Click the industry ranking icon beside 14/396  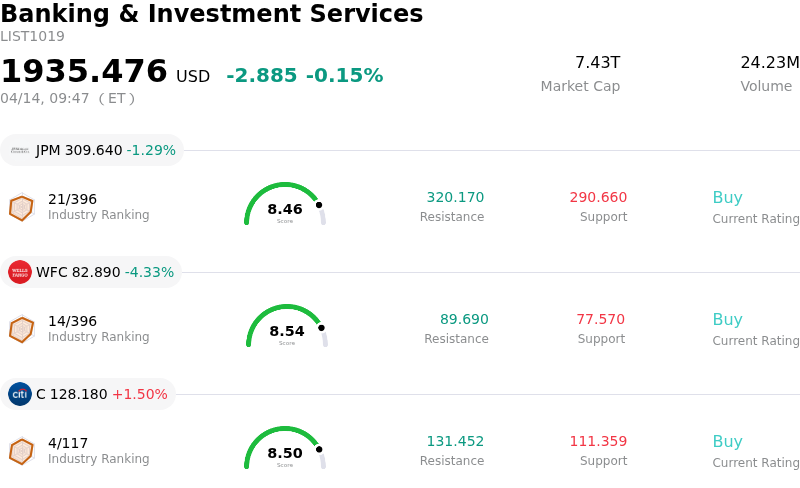[21, 329]
